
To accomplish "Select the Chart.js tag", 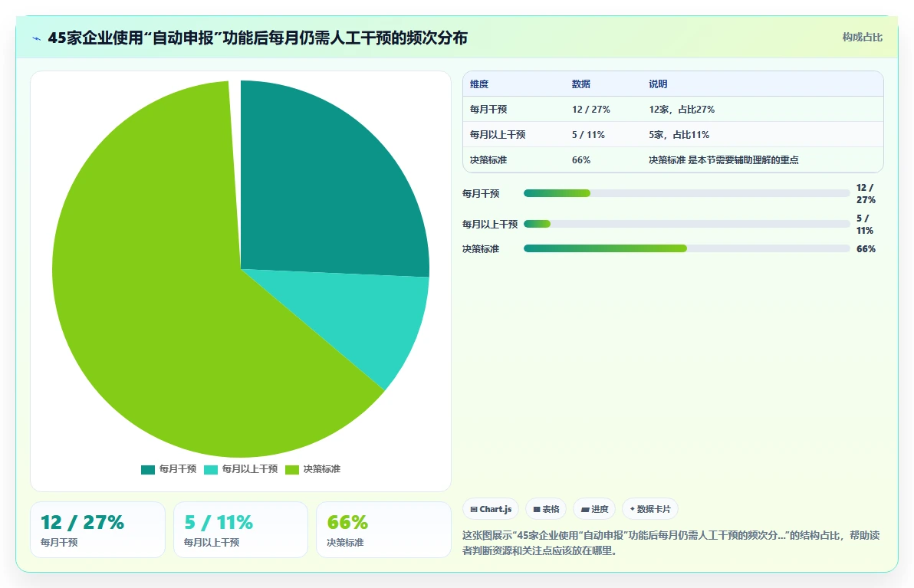I will click(491, 509).
